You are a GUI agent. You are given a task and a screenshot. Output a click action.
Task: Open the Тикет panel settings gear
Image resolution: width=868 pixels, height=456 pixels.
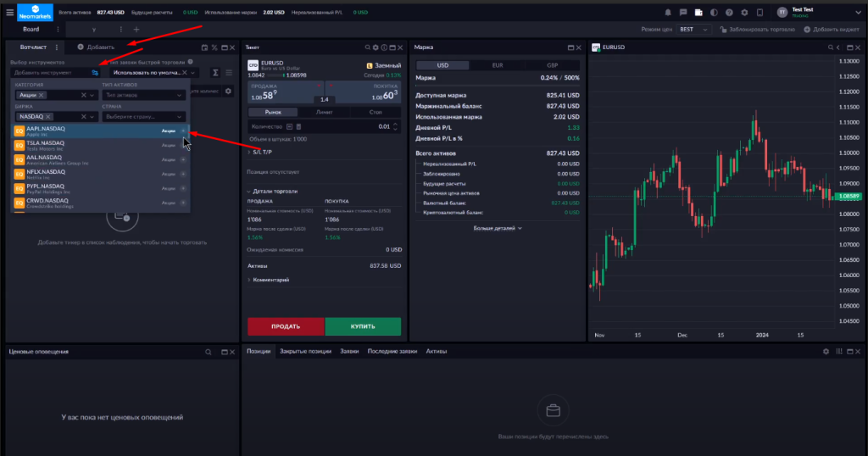[376, 47]
